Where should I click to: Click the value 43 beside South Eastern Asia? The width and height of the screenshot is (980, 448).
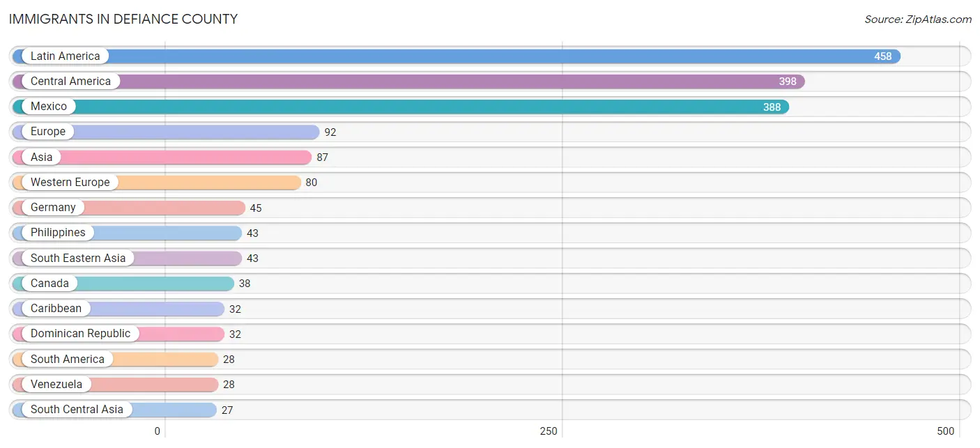click(x=252, y=258)
